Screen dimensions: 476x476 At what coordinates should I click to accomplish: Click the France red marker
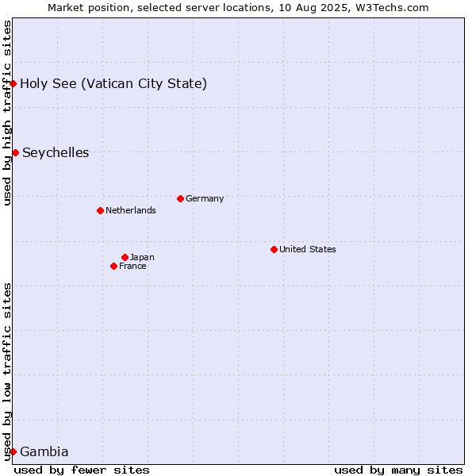pyautogui.click(x=113, y=267)
